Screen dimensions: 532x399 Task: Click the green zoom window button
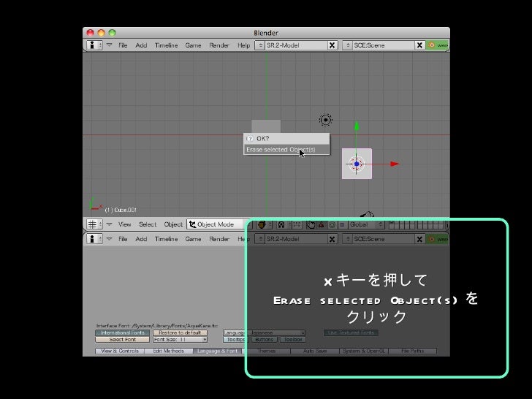coord(113,33)
